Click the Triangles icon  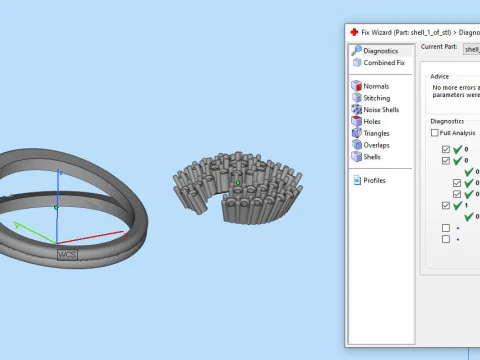357,133
